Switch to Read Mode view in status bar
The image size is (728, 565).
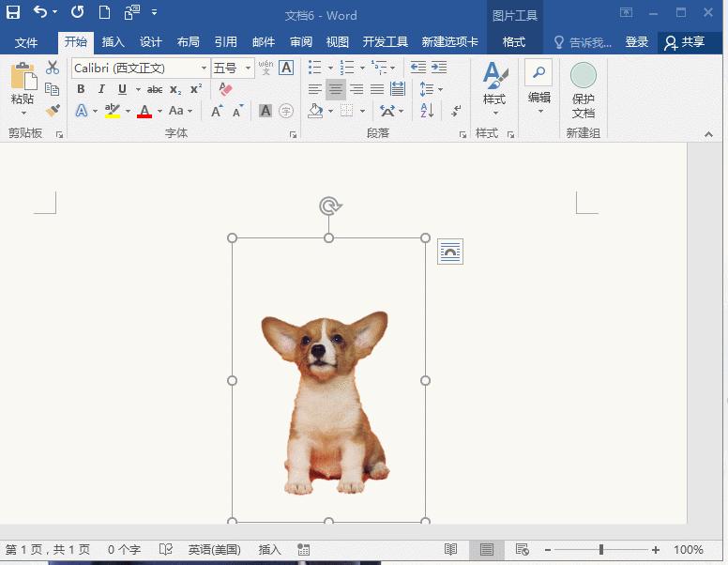pos(451,550)
